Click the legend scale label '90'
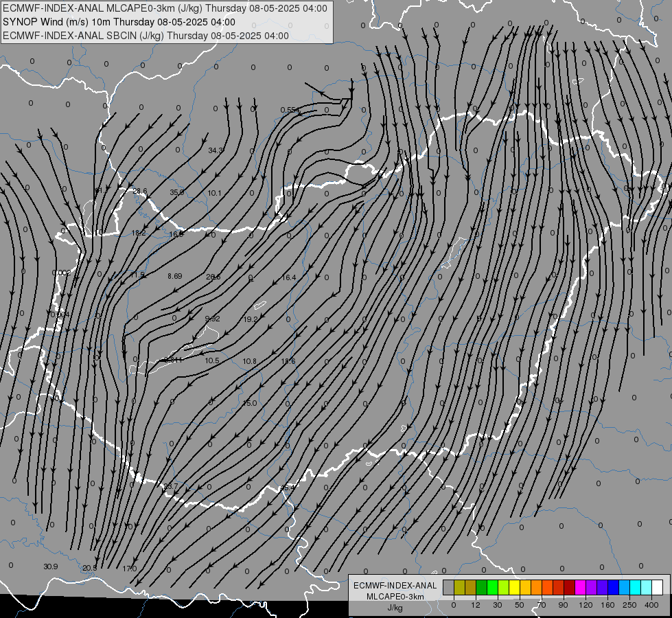 point(563,605)
